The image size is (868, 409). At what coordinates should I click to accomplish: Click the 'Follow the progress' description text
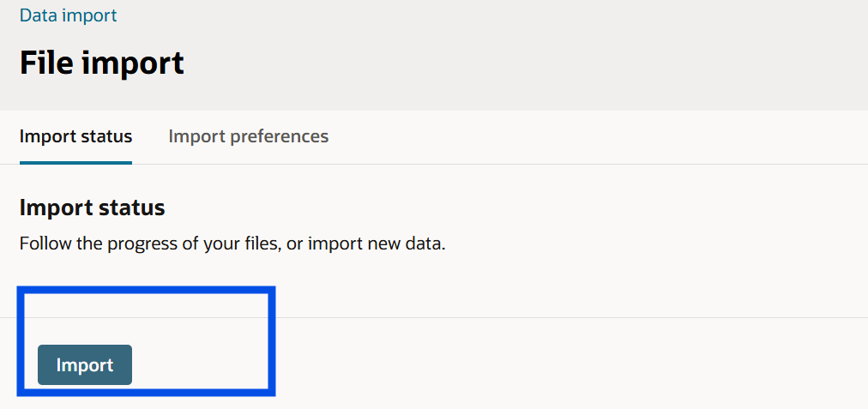tap(232, 244)
